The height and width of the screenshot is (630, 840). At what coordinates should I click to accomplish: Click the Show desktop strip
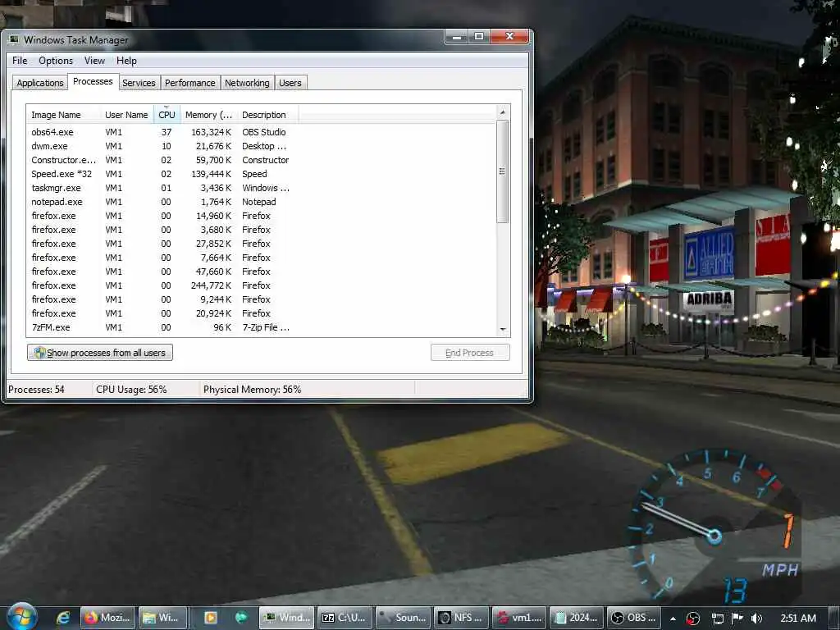(834, 619)
